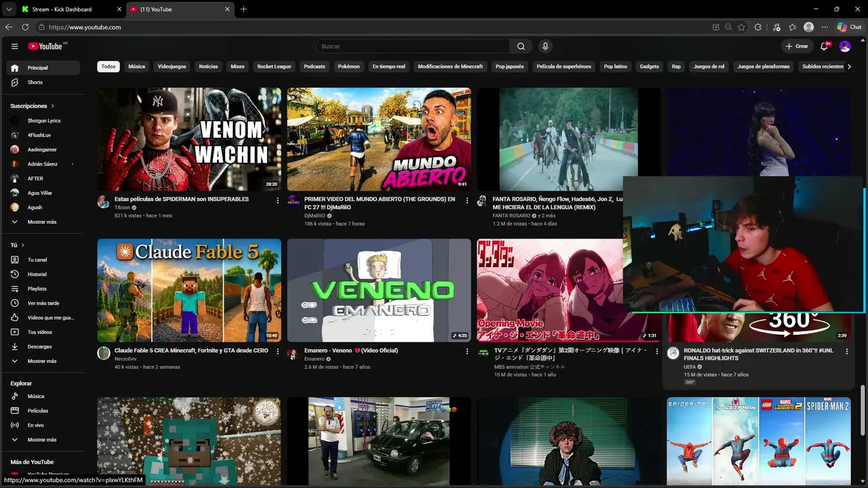Open Shotgun Lyrics subscription channel
Viewport: 868px width, 488px height.
[44, 121]
